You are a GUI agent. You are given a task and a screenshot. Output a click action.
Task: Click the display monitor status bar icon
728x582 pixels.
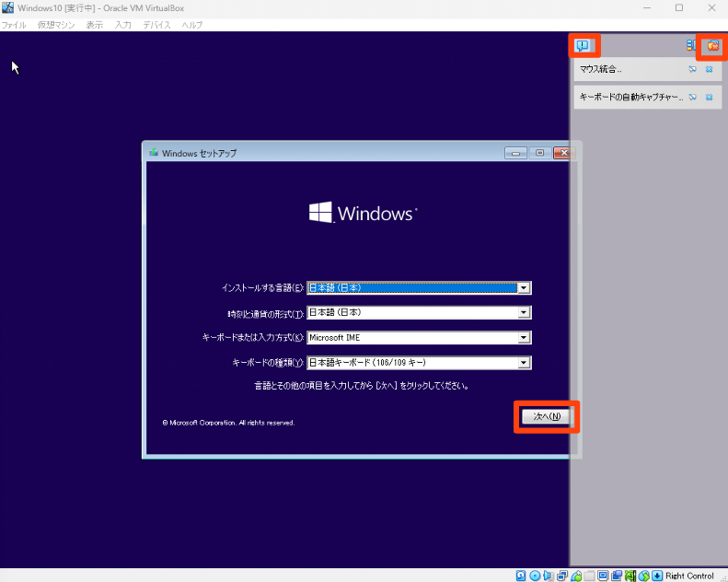603,576
